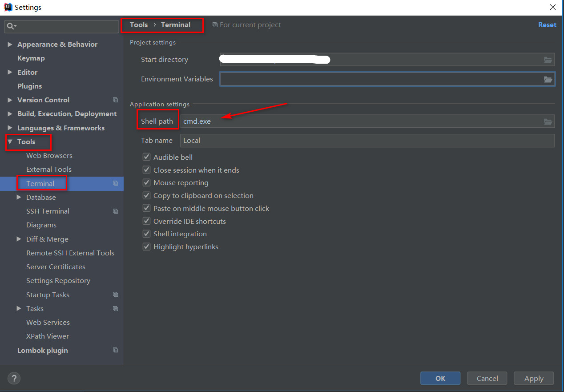Close the Settings dialog window

553,7
